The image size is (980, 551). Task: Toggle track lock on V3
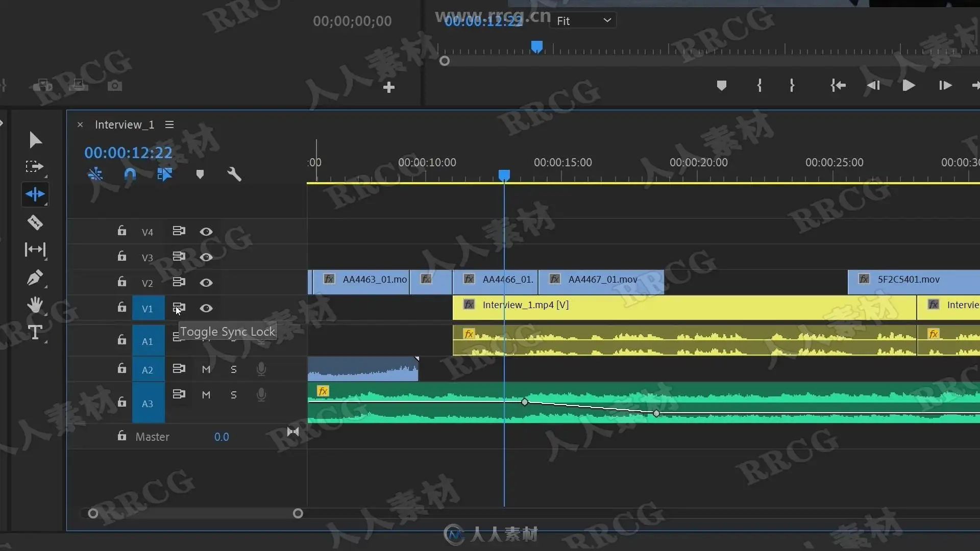[121, 256]
